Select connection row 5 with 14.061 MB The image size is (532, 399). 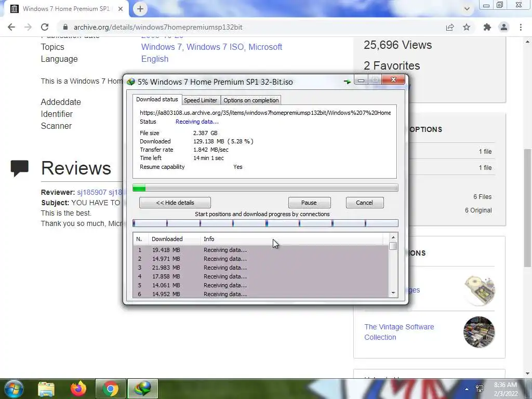pyautogui.click(x=261, y=285)
